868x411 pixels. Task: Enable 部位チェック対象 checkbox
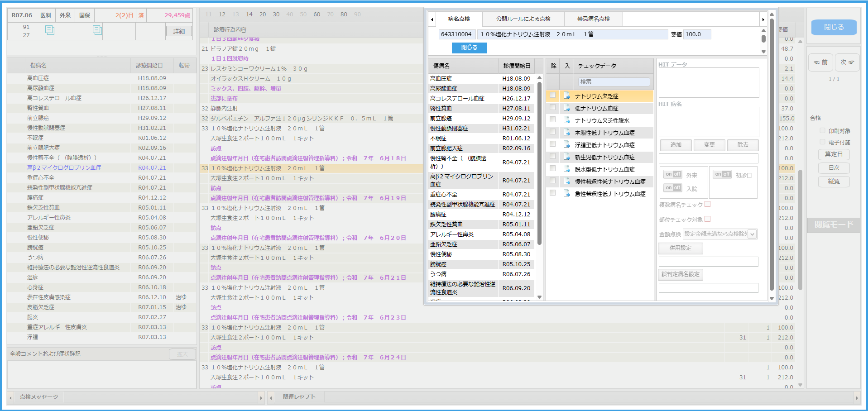coord(708,219)
